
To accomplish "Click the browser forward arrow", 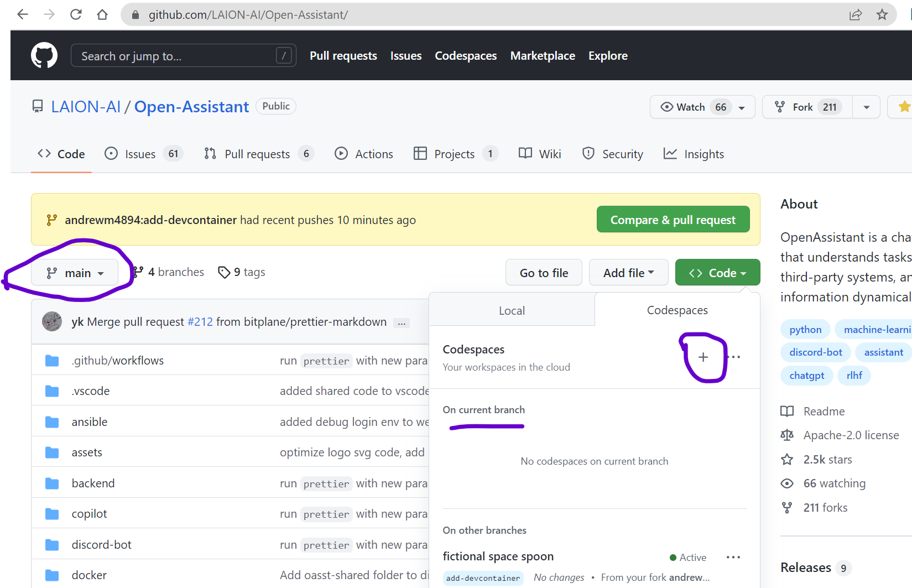I will (49, 14).
